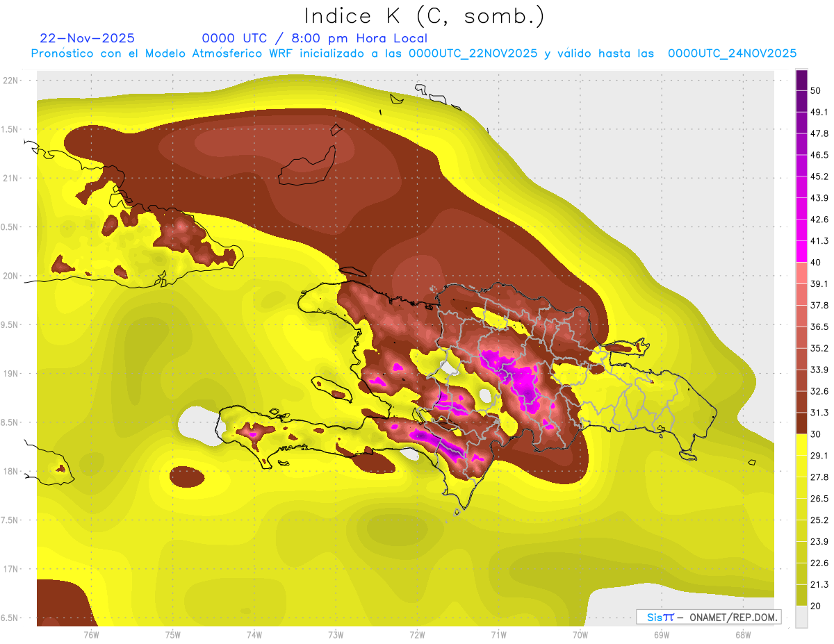The width and height of the screenshot is (834, 644).
Task: Click the '25.2' color scale value
Action: [819, 520]
